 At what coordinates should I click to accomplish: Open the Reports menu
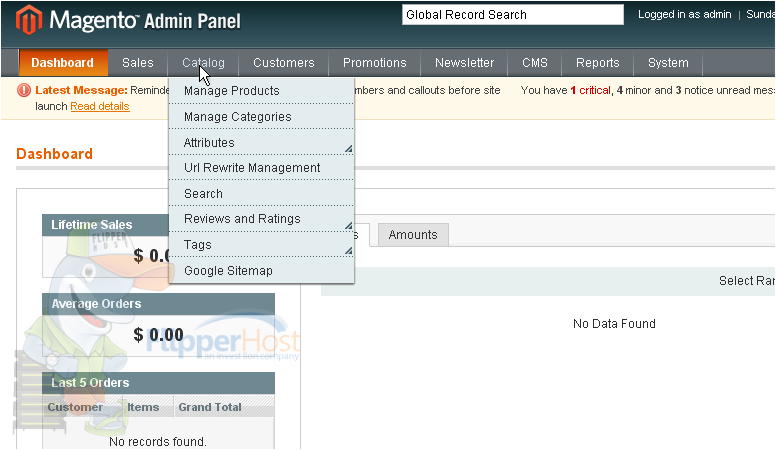597,63
